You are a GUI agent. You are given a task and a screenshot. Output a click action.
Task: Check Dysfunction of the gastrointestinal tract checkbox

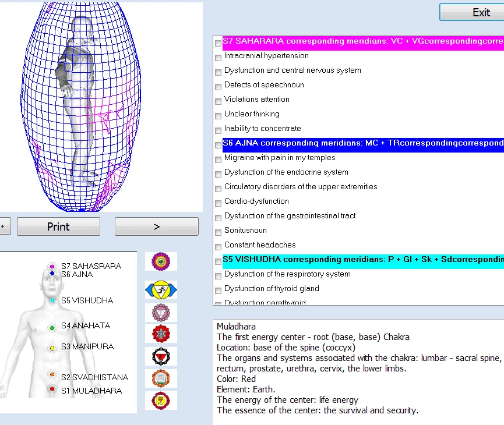[x=218, y=218]
